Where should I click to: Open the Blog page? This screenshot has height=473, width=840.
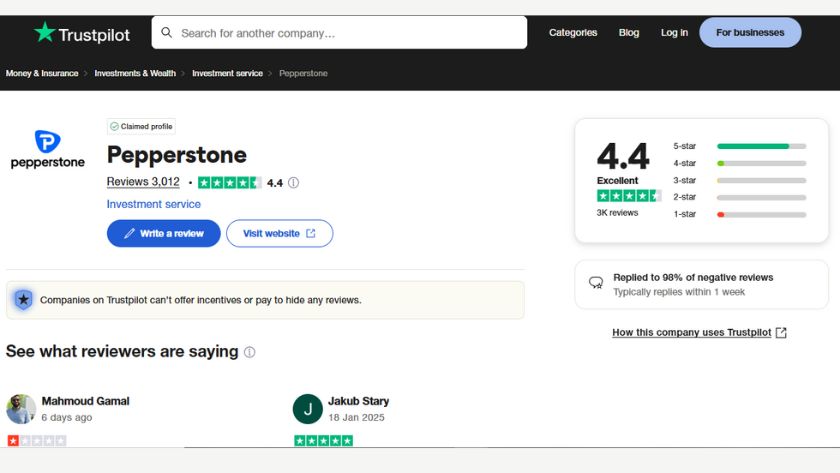(x=628, y=33)
